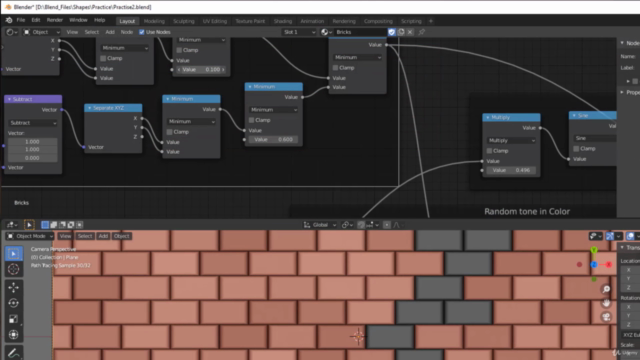Select the Transform tool
The height and width of the screenshot is (360, 640).
pos(13,335)
